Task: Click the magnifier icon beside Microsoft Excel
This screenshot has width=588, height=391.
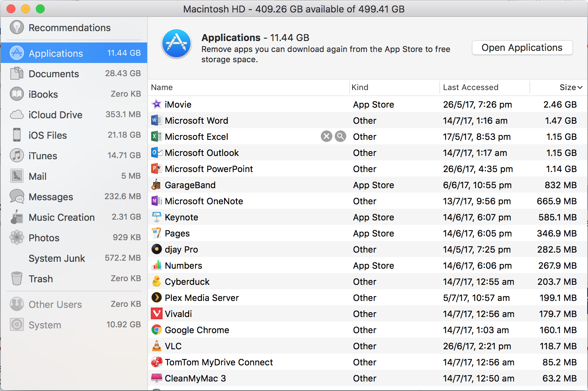Action: 340,137
